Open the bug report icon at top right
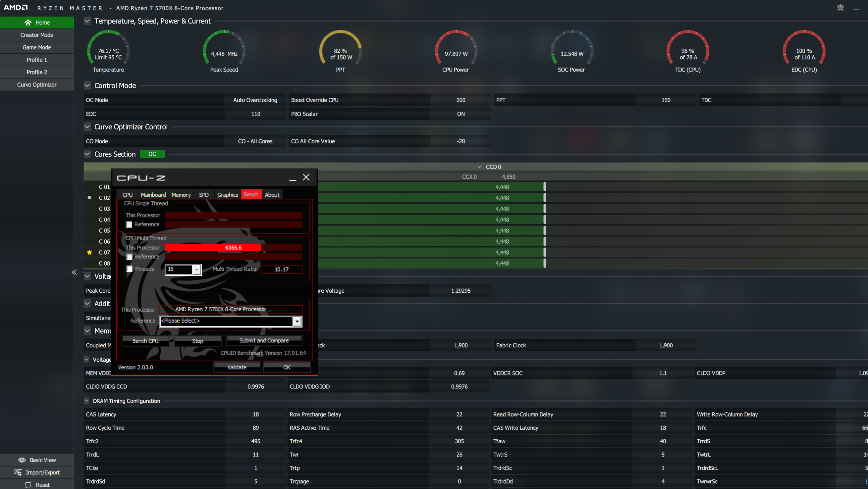The width and height of the screenshot is (868, 489). click(x=841, y=7)
